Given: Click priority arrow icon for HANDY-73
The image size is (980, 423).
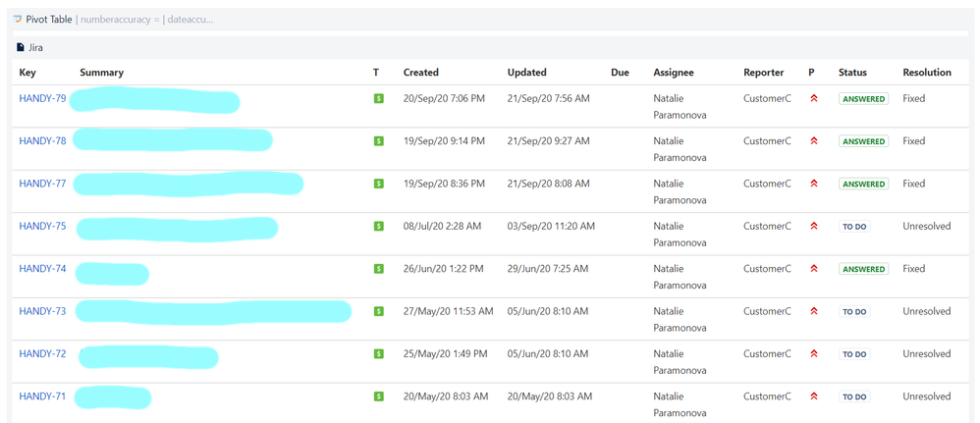Looking at the screenshot, I should (x=814, y=311).
